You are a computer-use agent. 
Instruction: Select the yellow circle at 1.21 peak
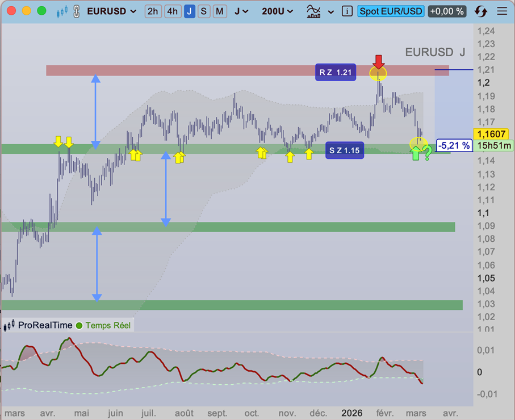point(378,74)
